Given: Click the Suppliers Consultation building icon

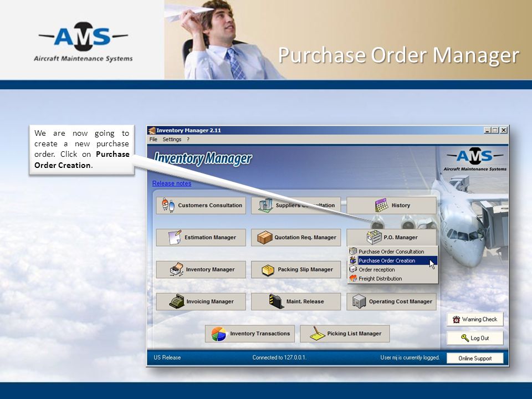Looking at the screenshot, I should click(265, 205).
